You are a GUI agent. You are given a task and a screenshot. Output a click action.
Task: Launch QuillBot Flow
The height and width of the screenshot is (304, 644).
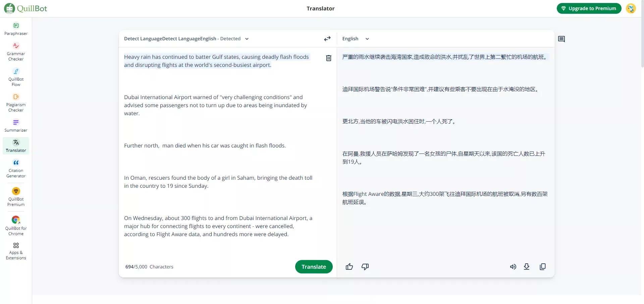tap(16, 77)
